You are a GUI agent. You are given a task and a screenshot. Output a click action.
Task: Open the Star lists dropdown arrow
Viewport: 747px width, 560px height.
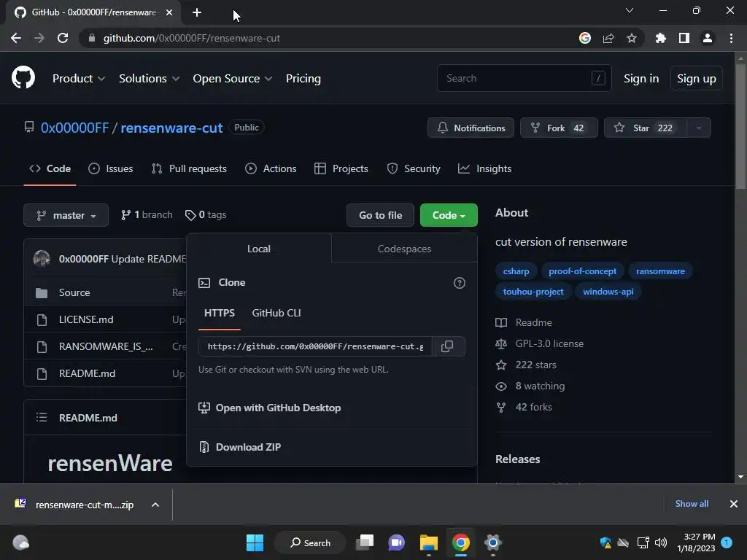(699, 128)
